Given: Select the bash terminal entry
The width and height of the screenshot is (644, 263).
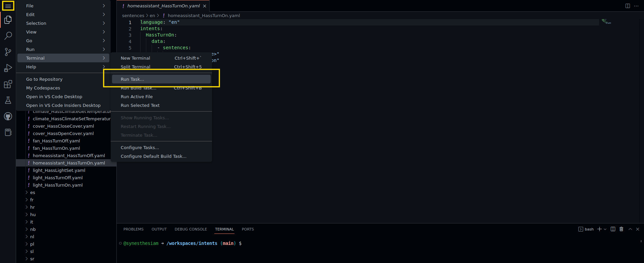Looking at the screenshot, I should (586, 229).
